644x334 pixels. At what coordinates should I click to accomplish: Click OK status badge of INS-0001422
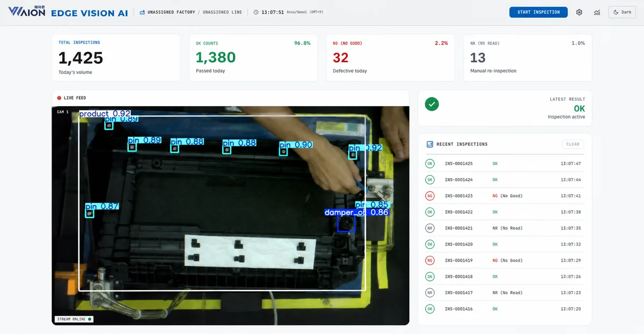click(x=430, y=212)
